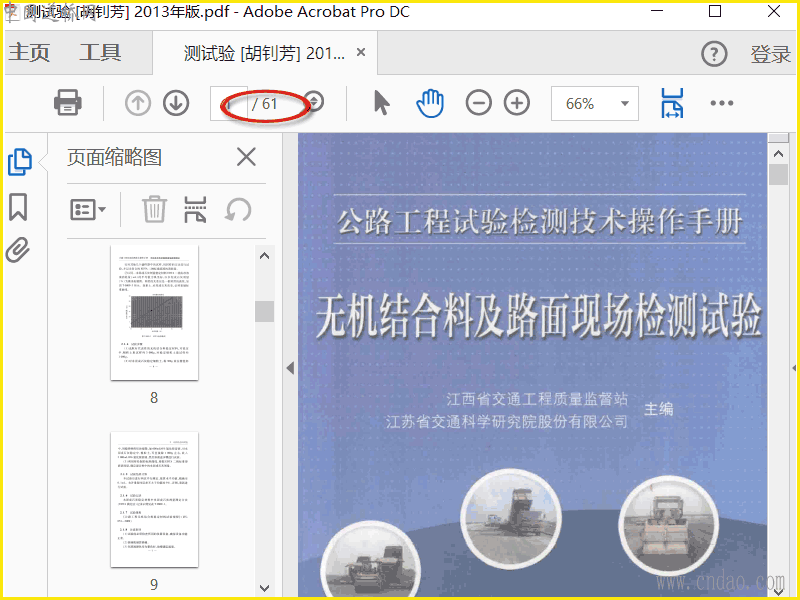Image resolution: width=800 pixels, height=600 pixels.
Task: Zoom in with the plus button
Action: [517, 103]
